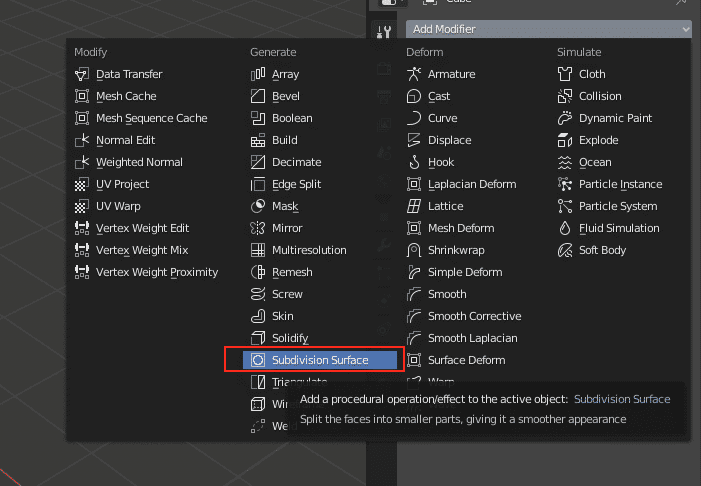Click the Mesh Cache modifier icon
The image size is (701, 486).
[82, 96]
